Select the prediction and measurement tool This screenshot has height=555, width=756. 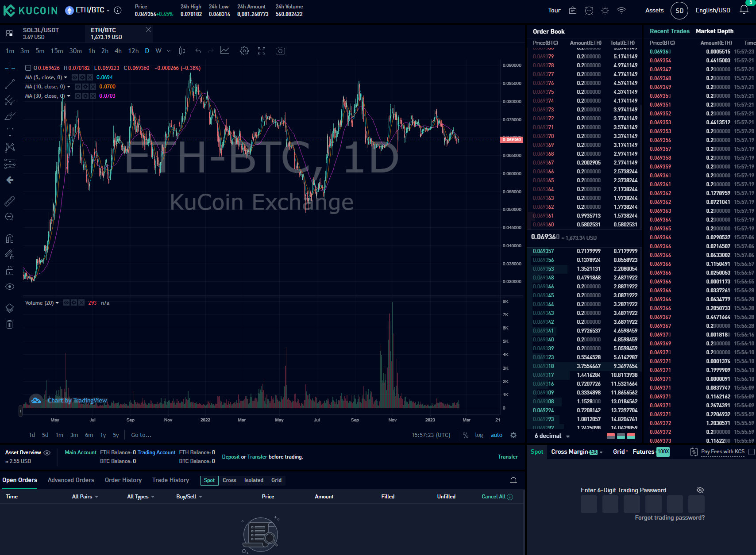point(10,164)
